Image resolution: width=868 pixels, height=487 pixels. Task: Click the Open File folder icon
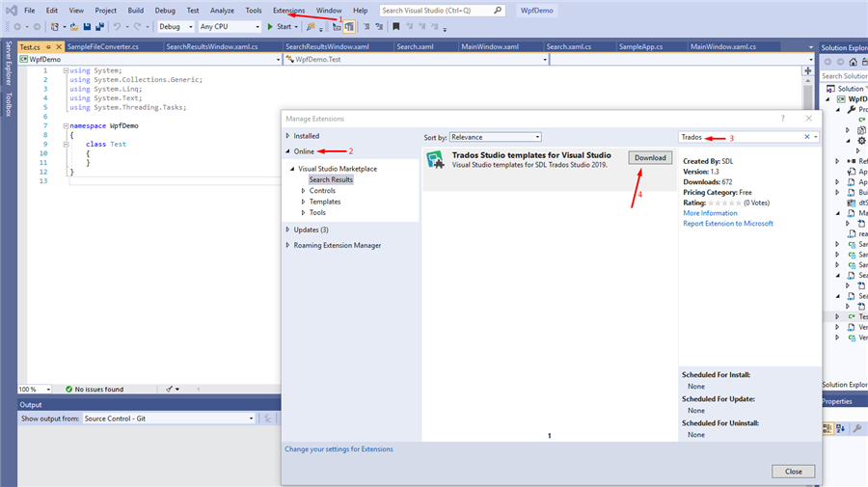[x=73, y=27]
